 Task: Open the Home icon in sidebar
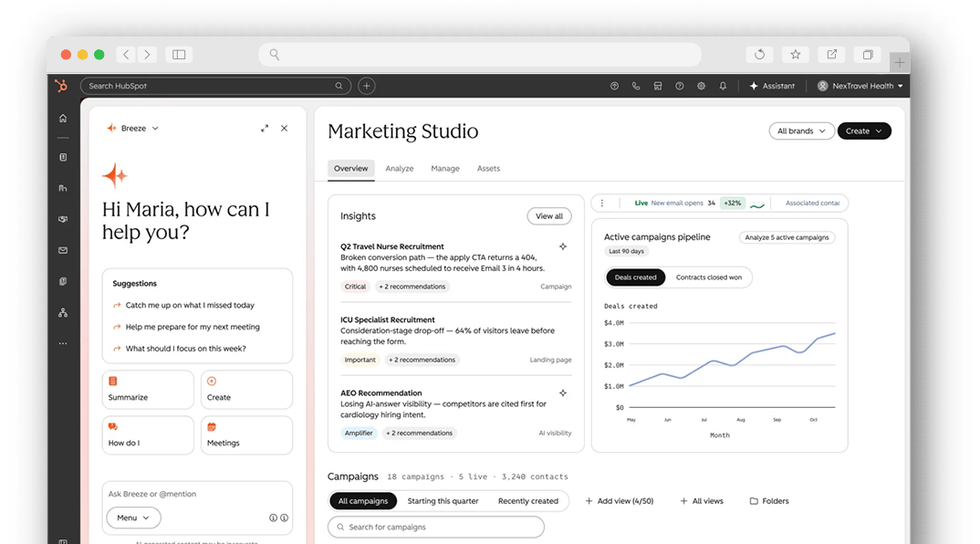[63, 118]
